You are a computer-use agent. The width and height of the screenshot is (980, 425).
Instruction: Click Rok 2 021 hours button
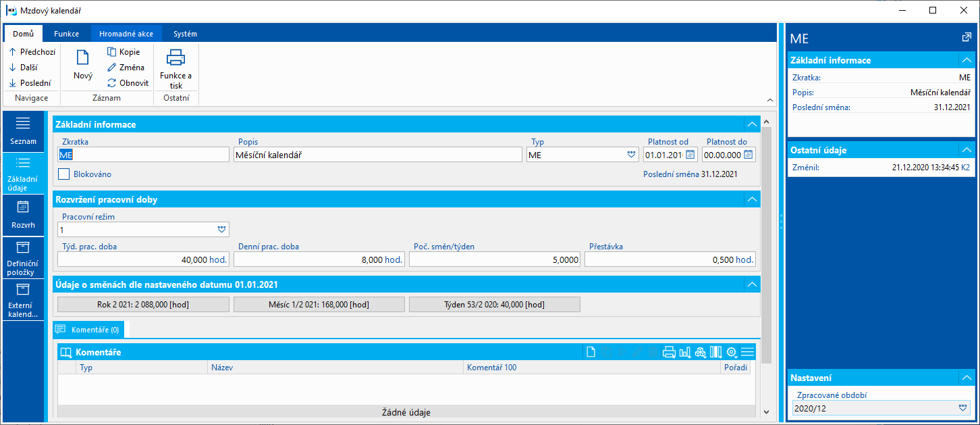(143, 305)
